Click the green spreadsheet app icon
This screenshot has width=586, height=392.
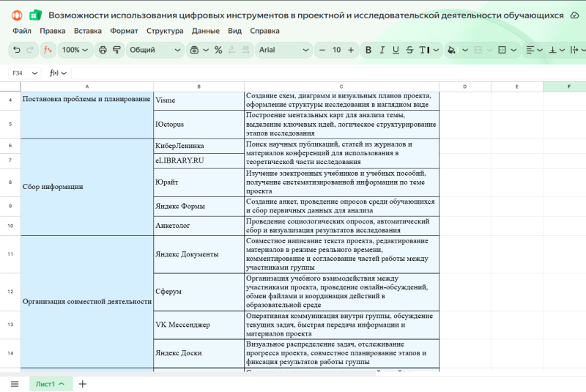(x=35, y=15)
